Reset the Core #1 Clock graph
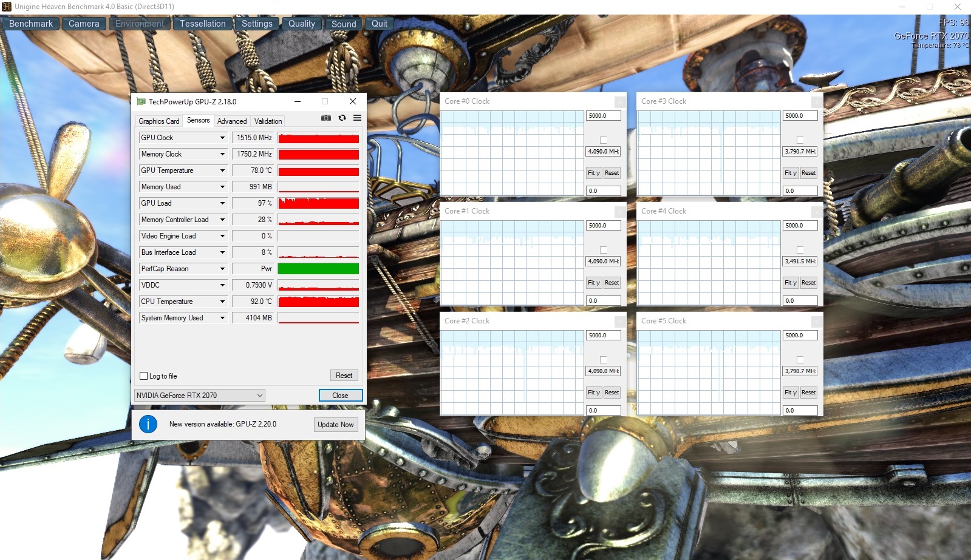The height and width of the screenshot is (560, 971). [x=612, y=283]
